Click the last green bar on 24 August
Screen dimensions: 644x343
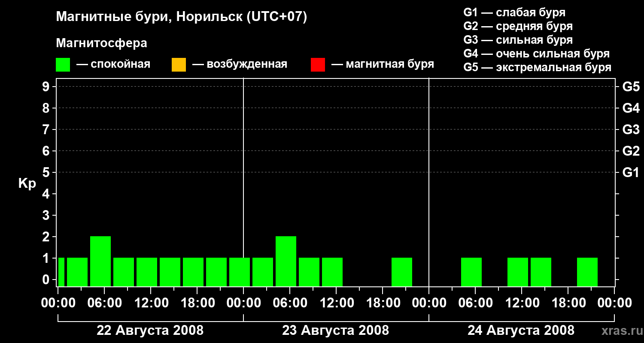(x=587, y=272)
